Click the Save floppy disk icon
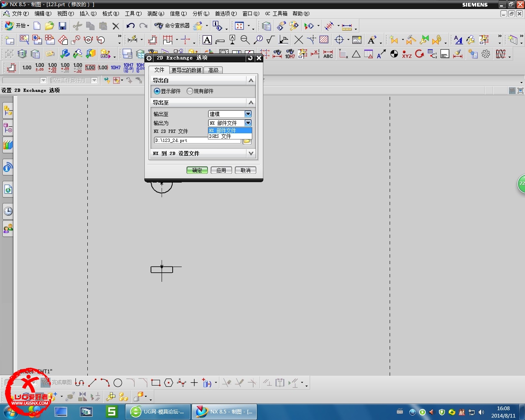This screenshot has height=420, width=525. coord(62,26)
